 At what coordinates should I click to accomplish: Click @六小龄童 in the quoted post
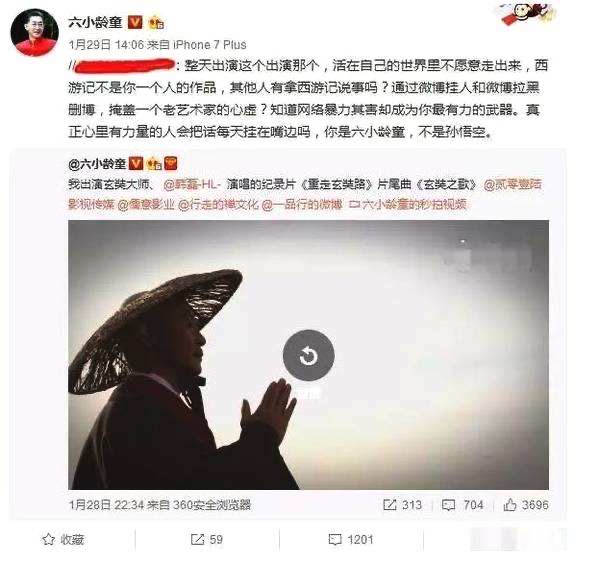[97, 164]
